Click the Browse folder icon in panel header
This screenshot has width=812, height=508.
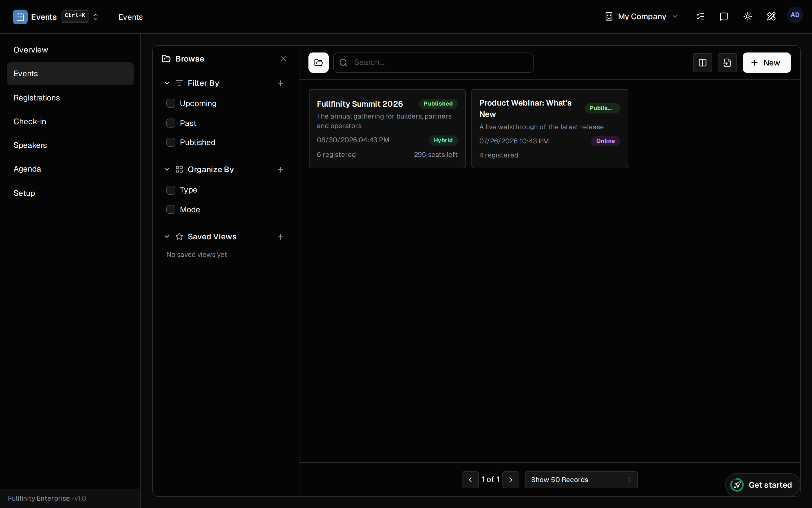pyautogui.click(x=166, y=59)
